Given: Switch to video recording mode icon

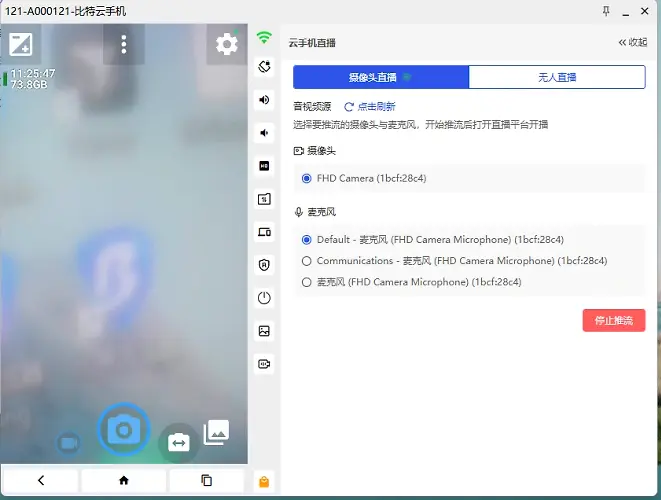Looking at the screenshot, I should pos(68,444).
